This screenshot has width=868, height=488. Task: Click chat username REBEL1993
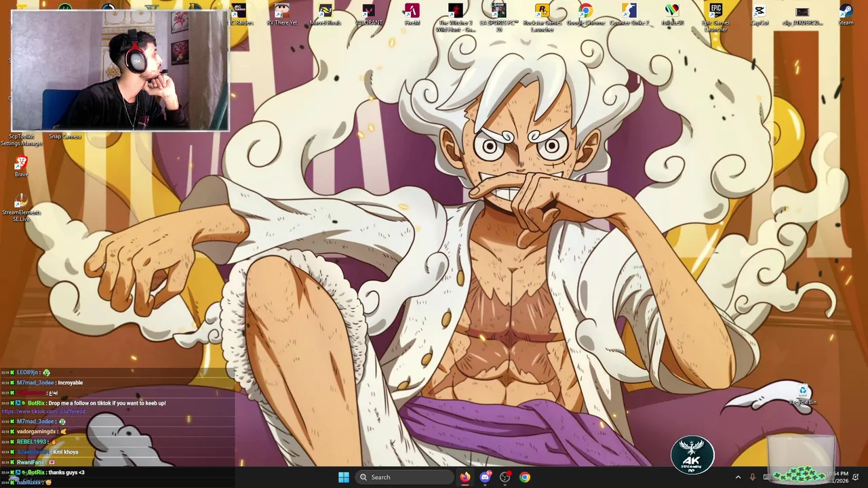click(31, 442)
